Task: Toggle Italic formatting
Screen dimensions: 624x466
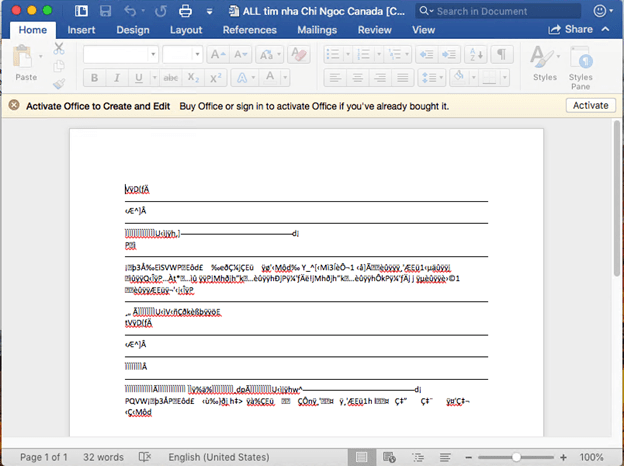Action: (x=117, y=78)
